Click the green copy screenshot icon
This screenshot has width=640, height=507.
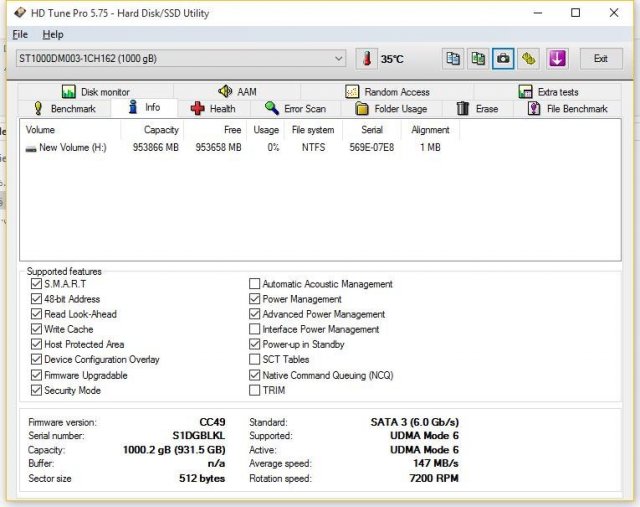tap(479, 59)
